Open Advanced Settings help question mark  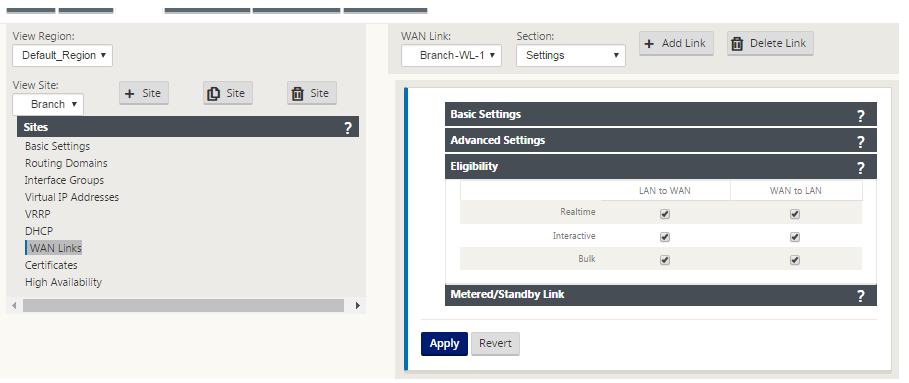point(861,142)
